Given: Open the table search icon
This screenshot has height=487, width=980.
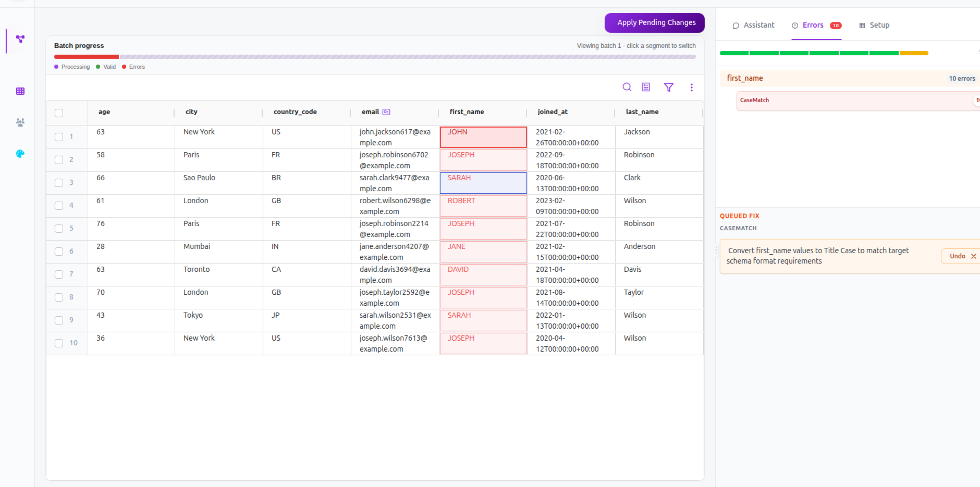Looking at the screenshot, I should 627,87.
